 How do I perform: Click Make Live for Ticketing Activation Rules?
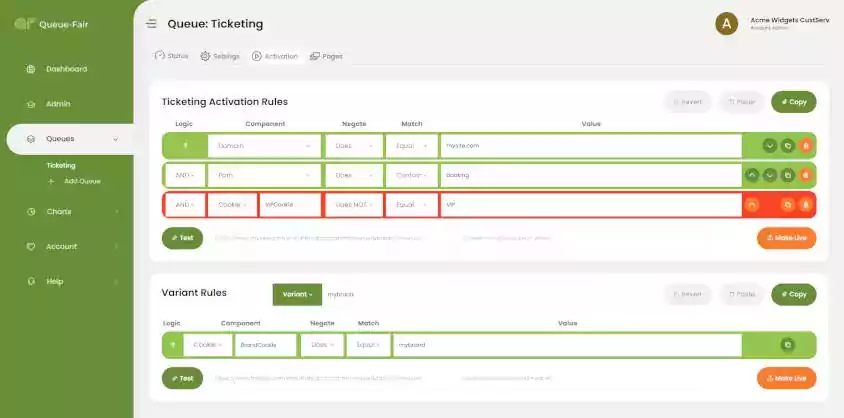[x=786, y=238]
